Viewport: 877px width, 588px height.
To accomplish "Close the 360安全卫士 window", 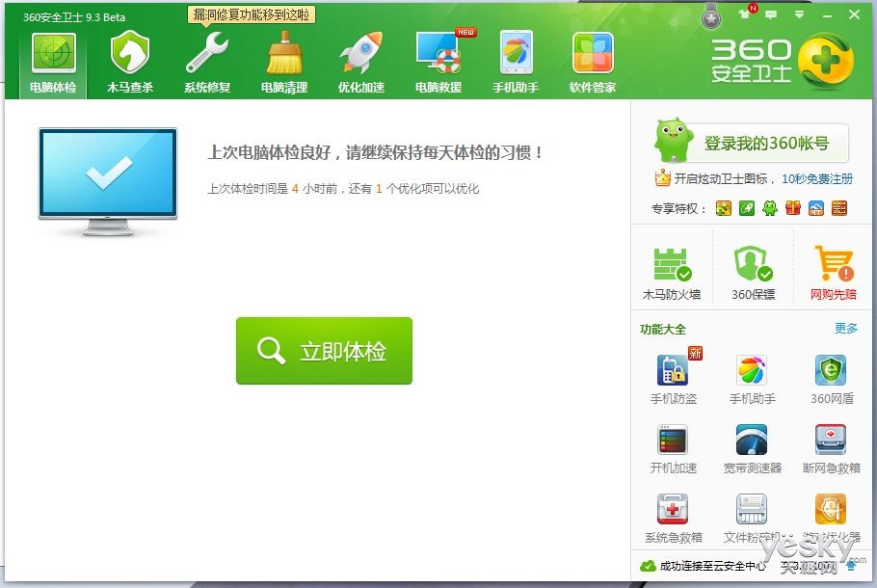I will [854, 15].
